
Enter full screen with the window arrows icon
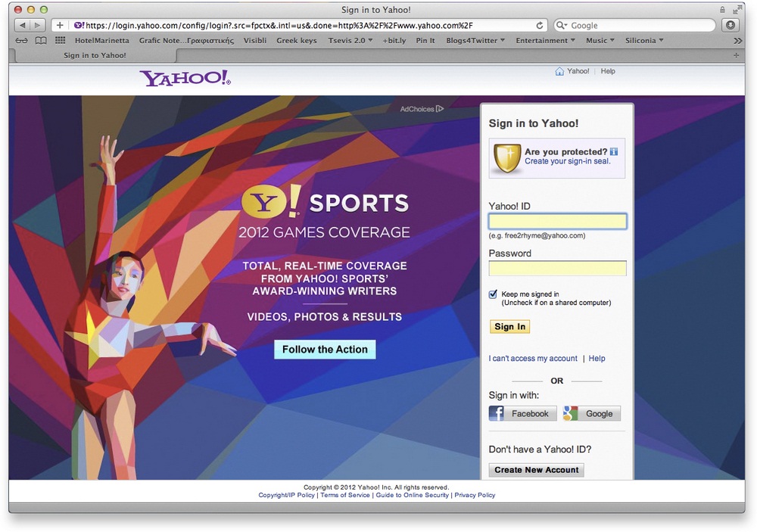737,10
